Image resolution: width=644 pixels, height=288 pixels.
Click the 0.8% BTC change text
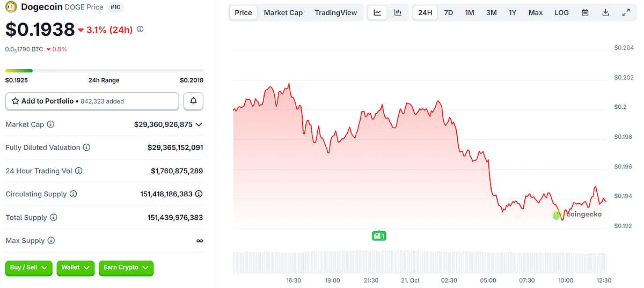pyautogui.click(x=60, y=49)
